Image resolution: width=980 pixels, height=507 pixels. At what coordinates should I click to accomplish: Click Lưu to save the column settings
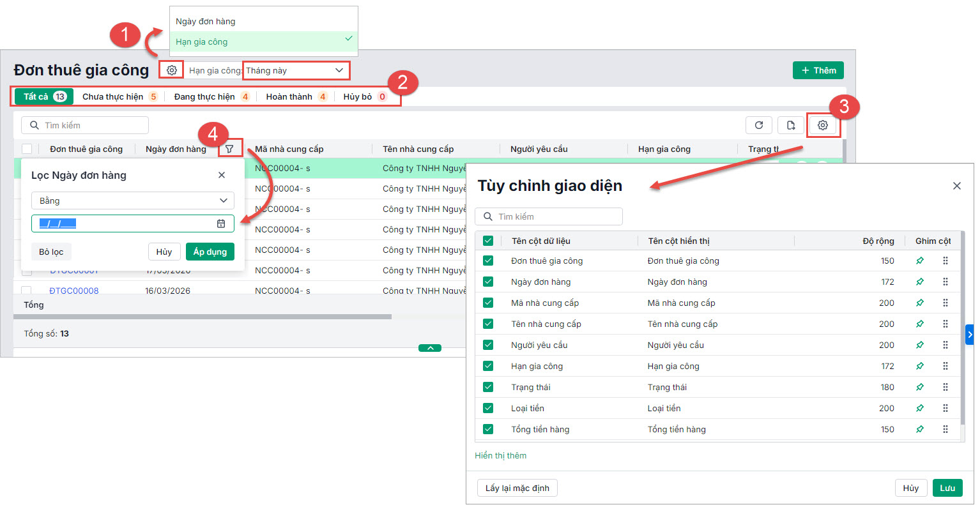click(947, 488)
